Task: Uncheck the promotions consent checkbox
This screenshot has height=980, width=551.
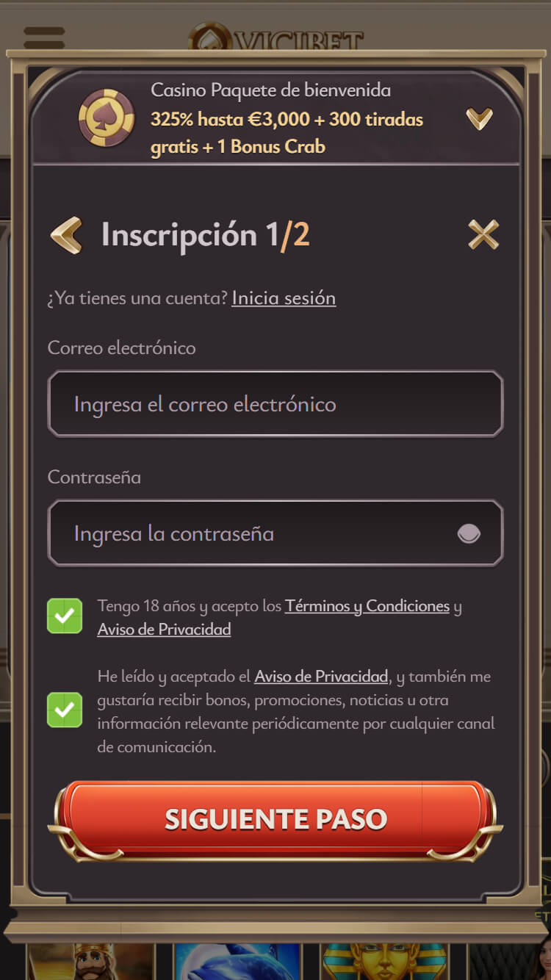Action: (65, 710)
